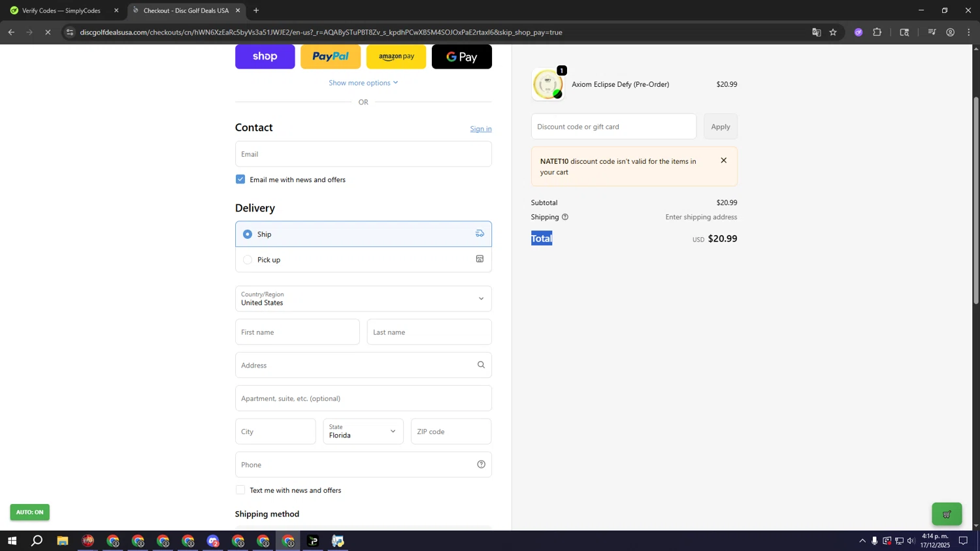Viewport: 980px width, 551px height.
Task: Check Text me with news and offers
Action: [x=240, y=490]
